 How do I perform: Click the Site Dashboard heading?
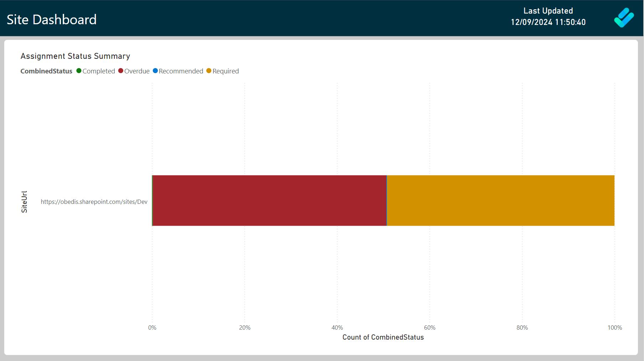tap(52, 20)
